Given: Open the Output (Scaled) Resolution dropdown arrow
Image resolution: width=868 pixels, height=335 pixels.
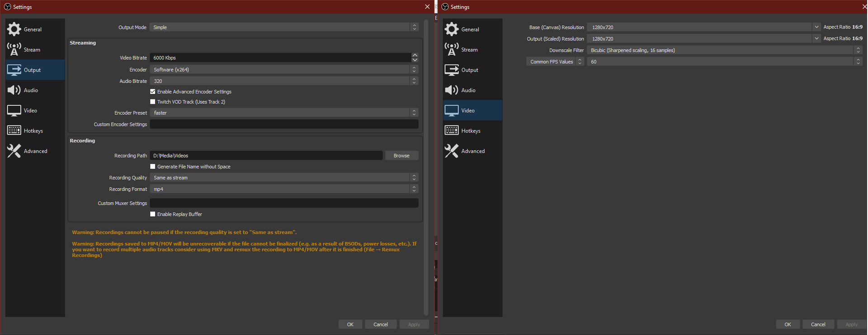Looking at the screenshot, I should tap(816, 39).
